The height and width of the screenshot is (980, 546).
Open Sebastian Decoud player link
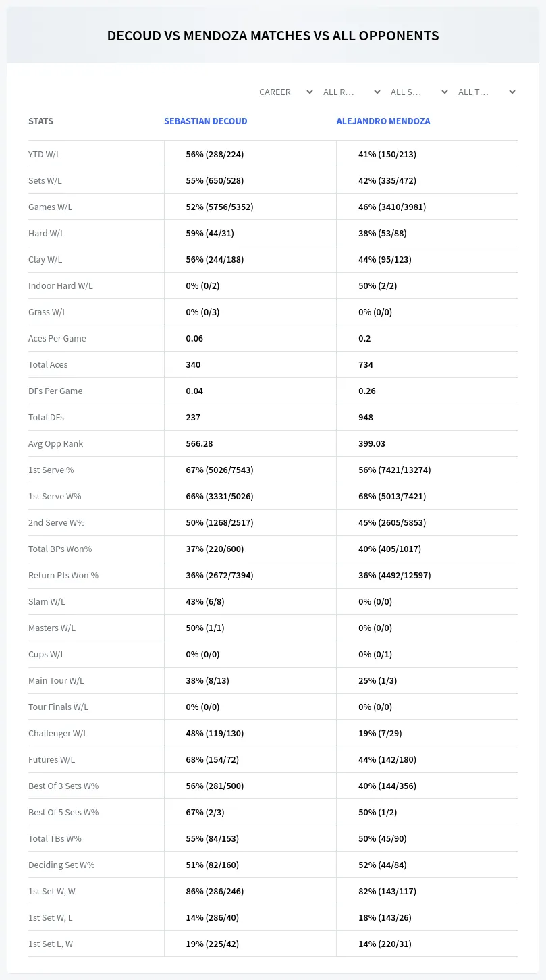tap(206, 121)
